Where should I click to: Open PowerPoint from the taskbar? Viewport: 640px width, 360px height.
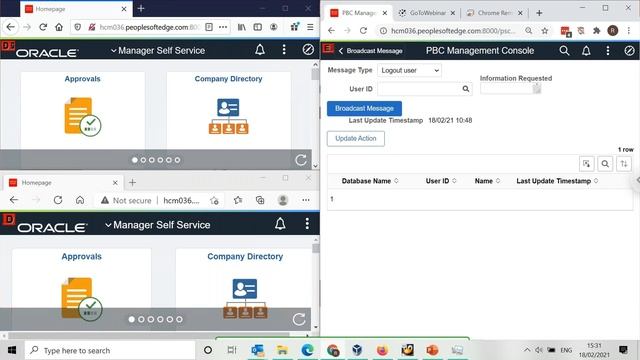click(432, 350)
